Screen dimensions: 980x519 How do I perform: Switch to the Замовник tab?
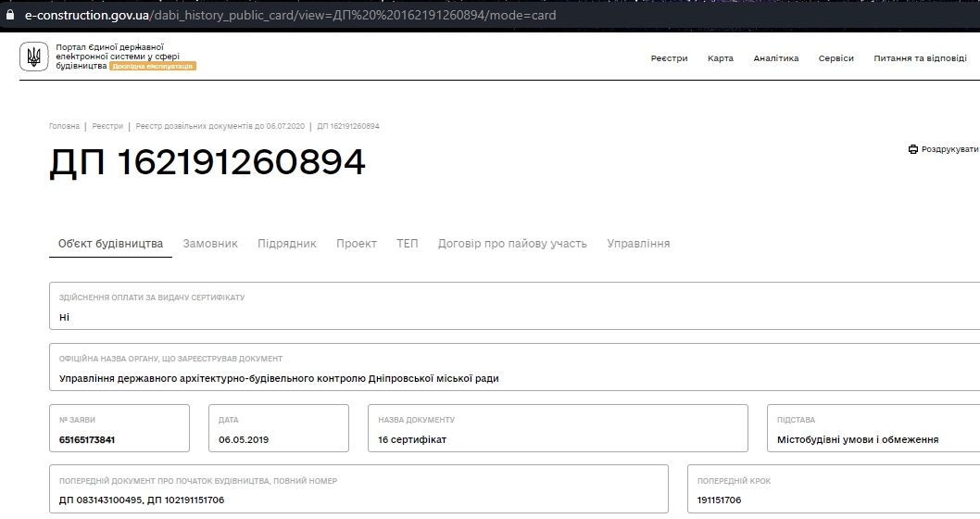(x=210, y=244)
